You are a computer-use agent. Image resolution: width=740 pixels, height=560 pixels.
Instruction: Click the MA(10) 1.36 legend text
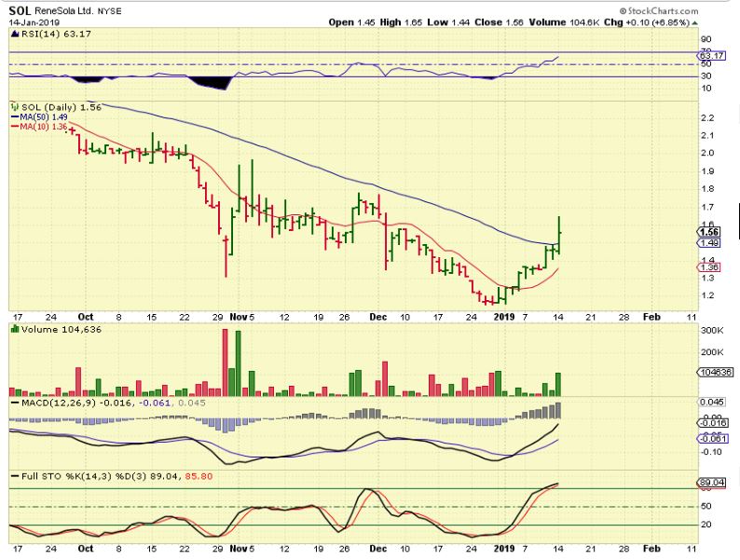coord(44,127)
